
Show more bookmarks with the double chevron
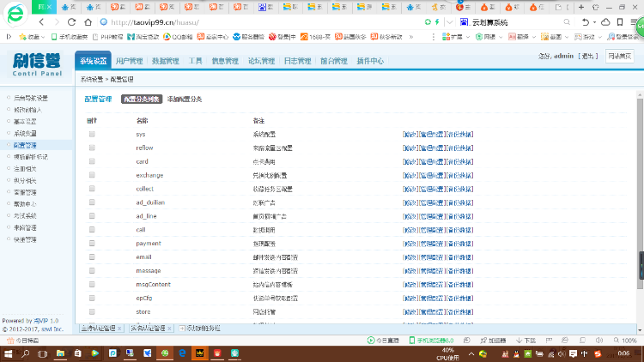coord(411,37)
